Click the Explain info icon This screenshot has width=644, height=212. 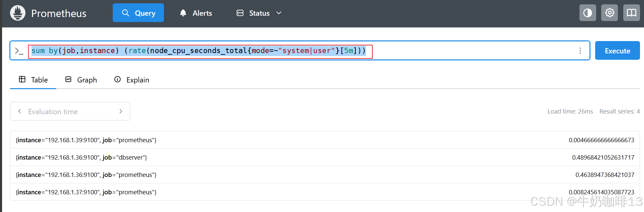click(117, 79)
